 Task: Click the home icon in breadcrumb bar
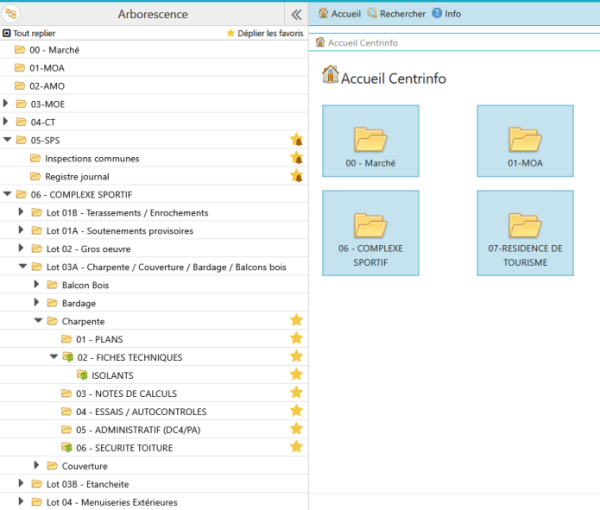[x=320, y=42]
